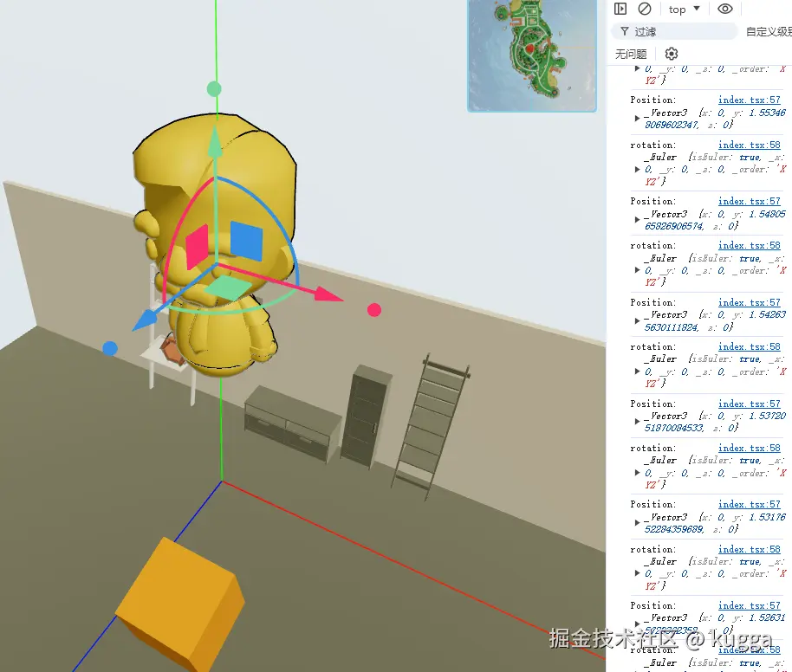Click the eye live expression icon

pyautogui.click(x=725, y=9)
